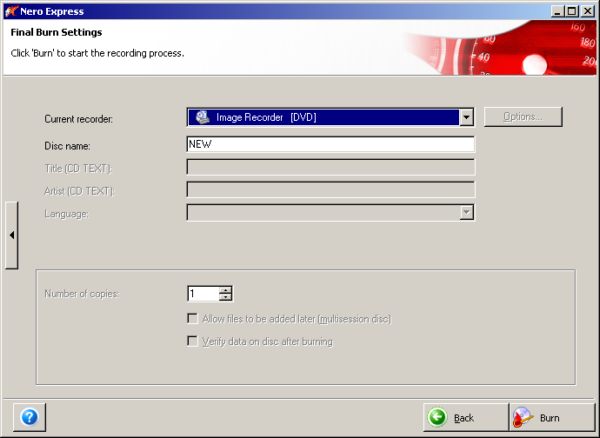Open the Current recorder dropdown arrow
This screenshot has width=600, height=438.
pos(466,117)
